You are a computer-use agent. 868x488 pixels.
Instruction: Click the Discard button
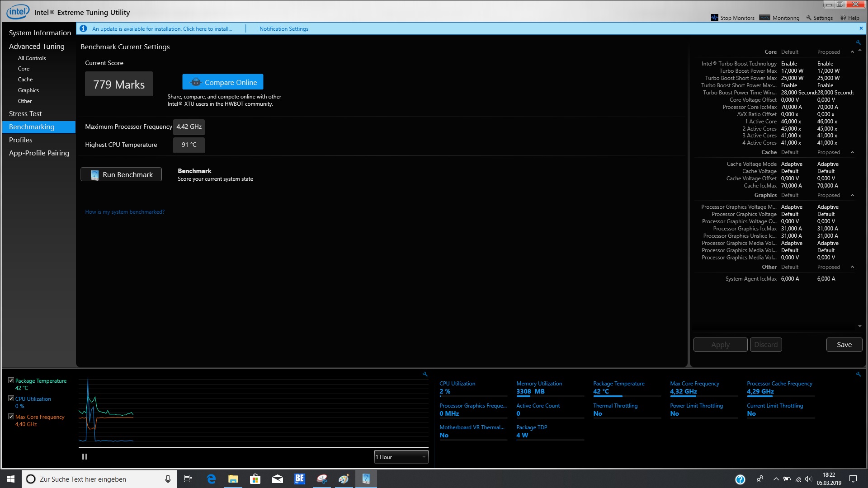click(766, 345)
